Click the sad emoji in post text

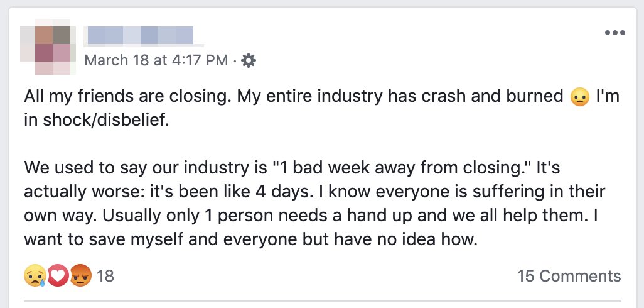click(x=580, y=97)
